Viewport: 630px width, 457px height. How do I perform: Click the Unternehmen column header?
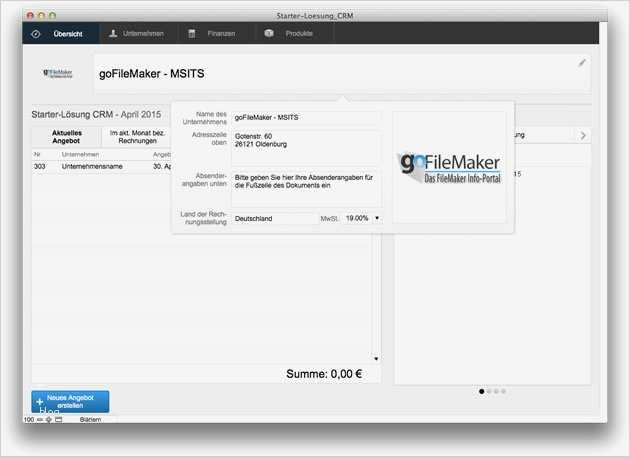pos(80,154)
